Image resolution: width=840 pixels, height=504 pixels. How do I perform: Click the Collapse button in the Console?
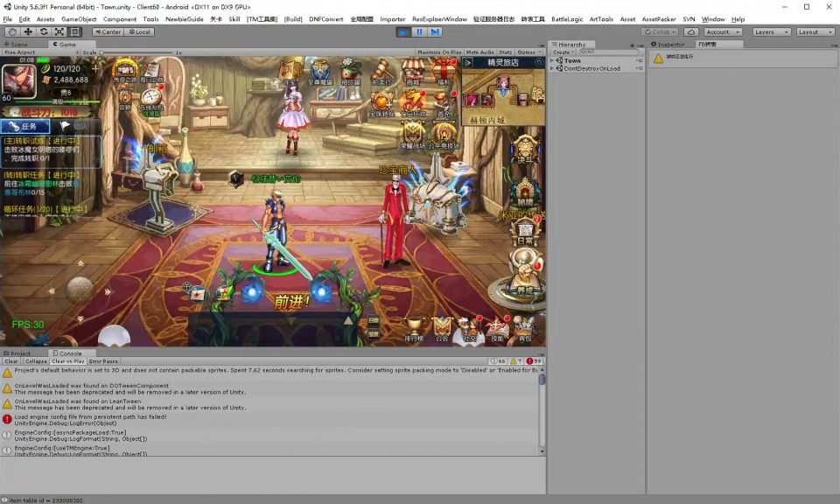coord(36,360)
